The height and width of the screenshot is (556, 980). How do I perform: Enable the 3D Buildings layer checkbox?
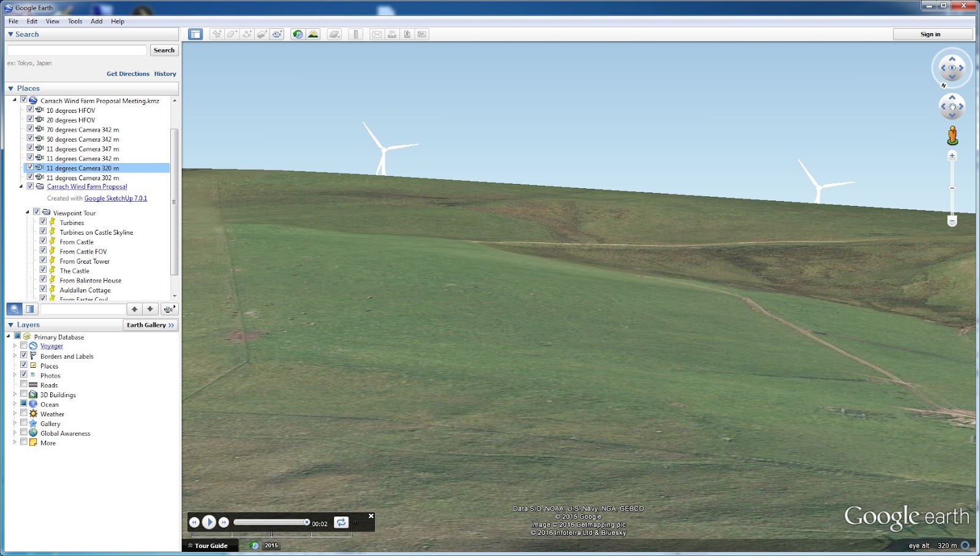(x=24, y=394)
